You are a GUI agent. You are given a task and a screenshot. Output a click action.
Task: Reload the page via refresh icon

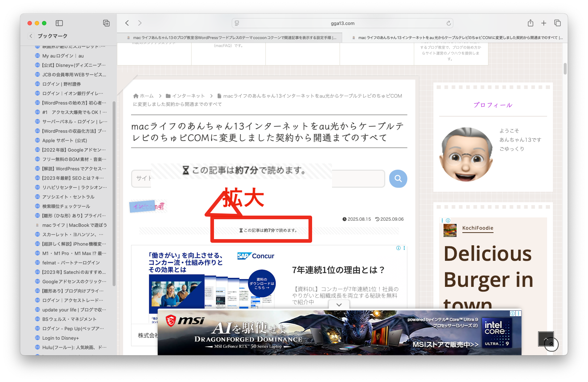[x=449, y=23]
